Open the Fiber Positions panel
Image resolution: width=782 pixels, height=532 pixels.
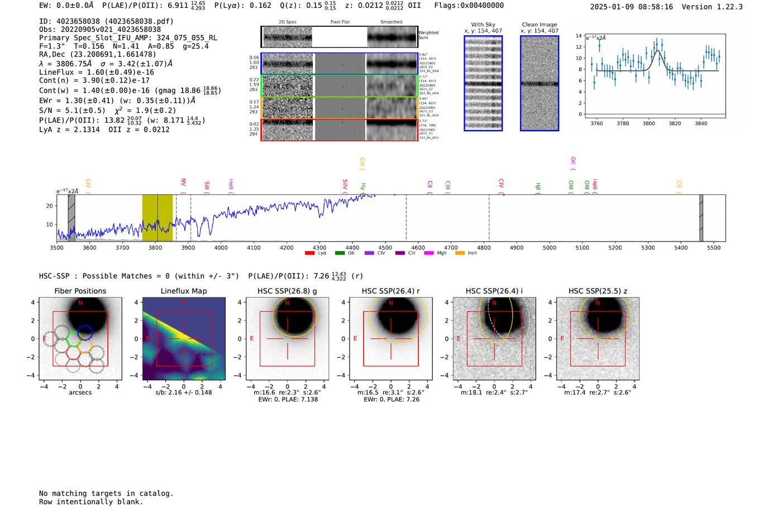[x=80, y=339]
